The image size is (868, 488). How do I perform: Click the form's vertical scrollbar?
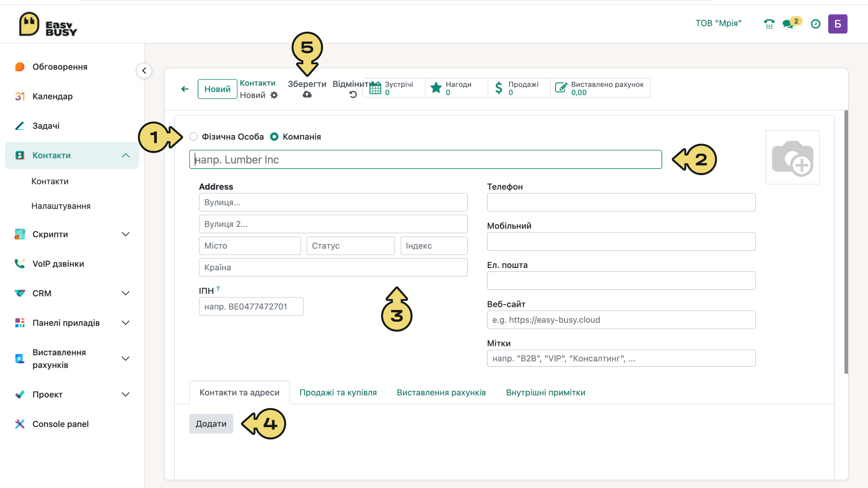(x=846, y=242)
